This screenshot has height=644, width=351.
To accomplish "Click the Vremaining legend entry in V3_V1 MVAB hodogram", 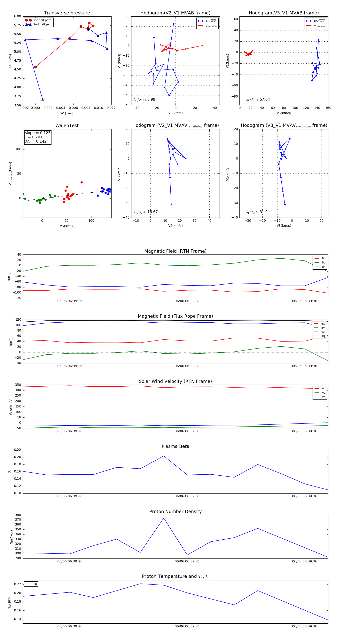I will click(x=316, y=26).
